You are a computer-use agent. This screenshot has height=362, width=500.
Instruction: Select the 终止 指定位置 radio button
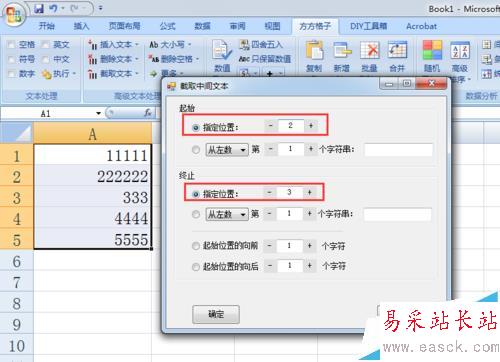196,194
